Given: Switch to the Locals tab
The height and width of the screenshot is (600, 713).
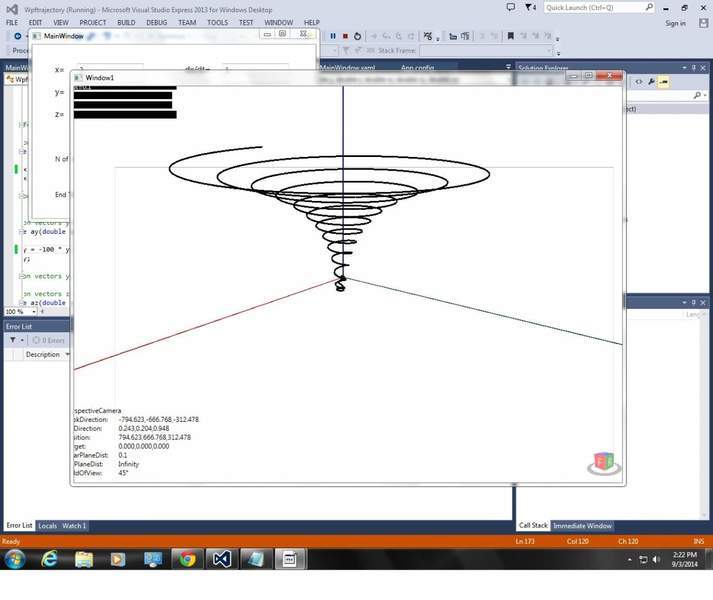Looking at the screenshot, I should [47, 526].
